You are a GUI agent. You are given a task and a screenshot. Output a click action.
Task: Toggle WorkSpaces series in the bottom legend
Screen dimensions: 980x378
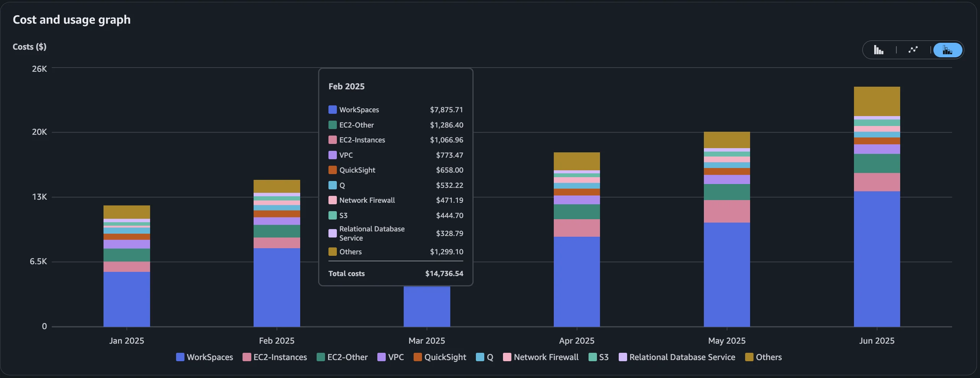(204, 357)
